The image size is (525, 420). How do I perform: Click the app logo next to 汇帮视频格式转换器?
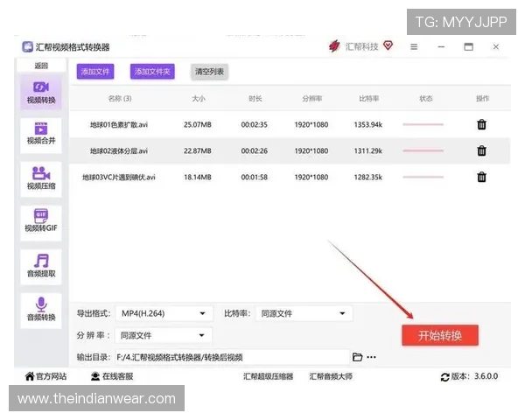(27, 47)
